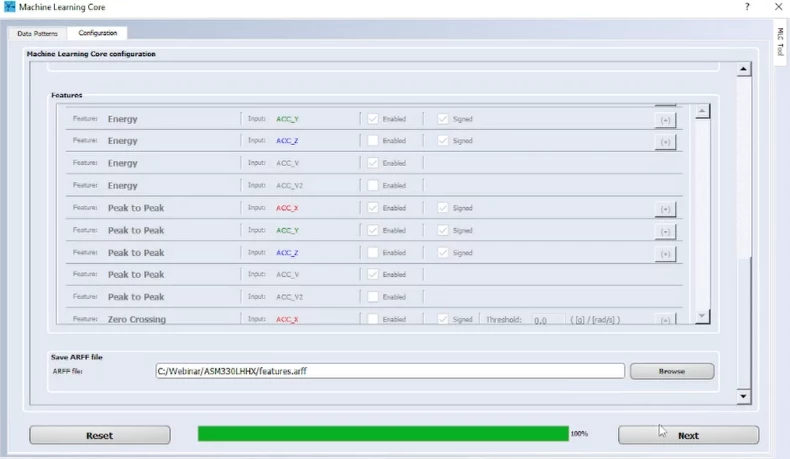Click the Reset button

(100, 435)
